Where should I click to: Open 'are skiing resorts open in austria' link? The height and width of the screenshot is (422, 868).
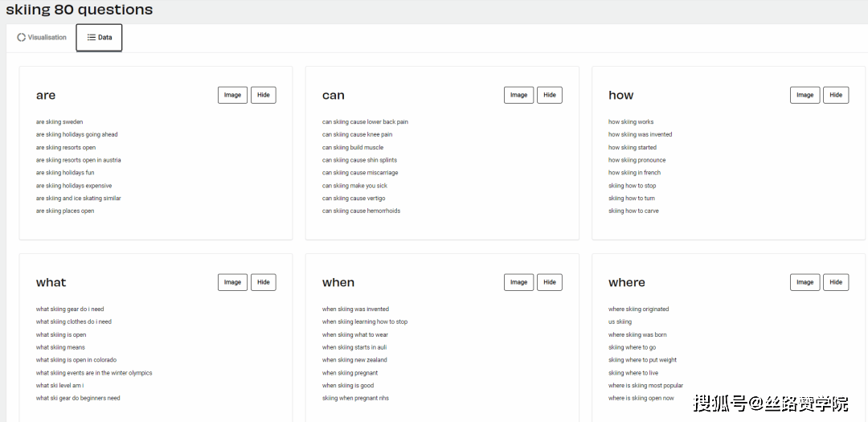tap(78, 160)
